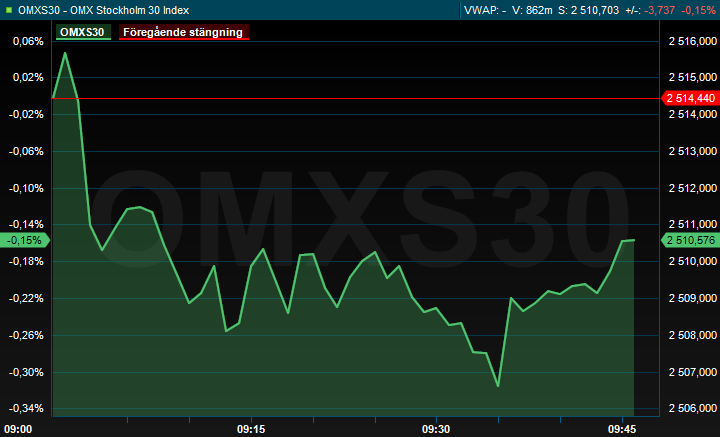Screen dimensions: 720x437
Task: Click the 2 515,000 price axis label
Action: pyautogui.click(x=692, y=77)
